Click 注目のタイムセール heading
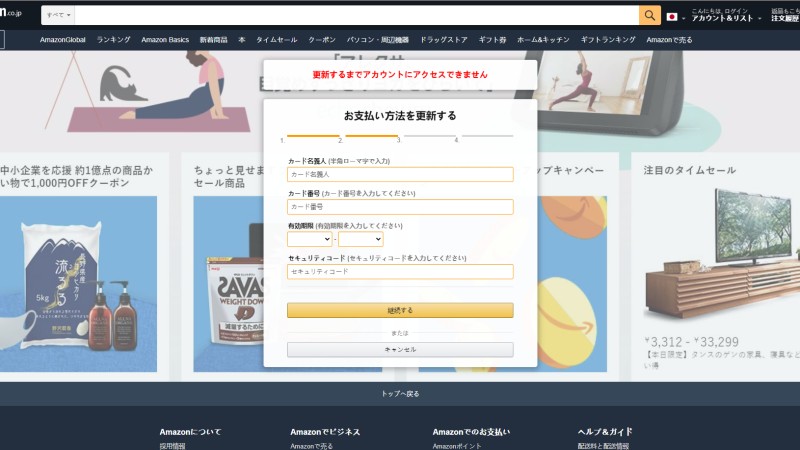Viewport: 800px width, 450px height. (689, 170)
